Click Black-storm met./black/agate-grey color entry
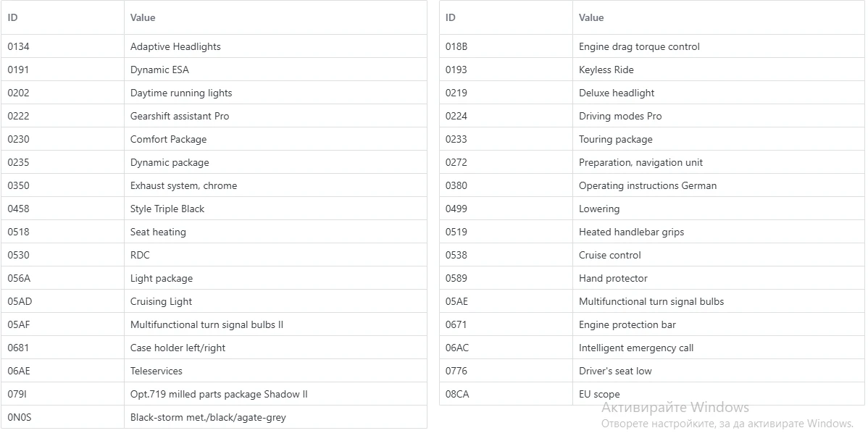The image size is (868, 441). (x=213, y=417)
